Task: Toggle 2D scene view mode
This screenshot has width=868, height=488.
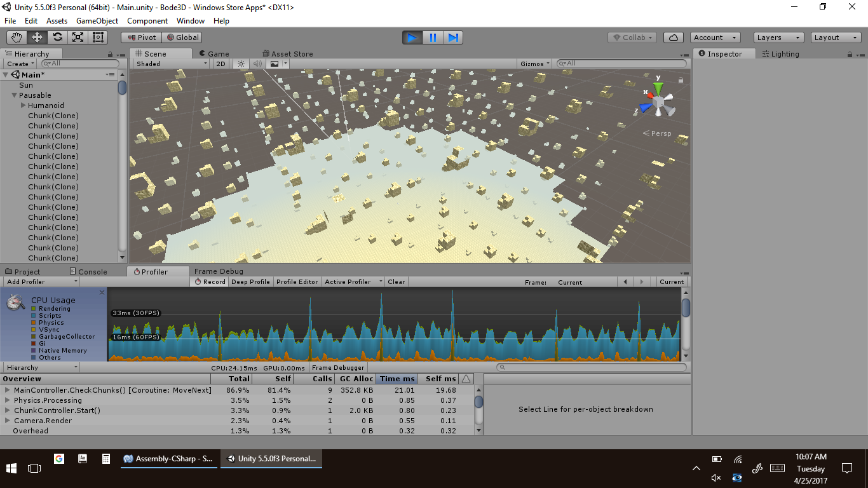Action: pyautogui.click(x=220, y=64)
